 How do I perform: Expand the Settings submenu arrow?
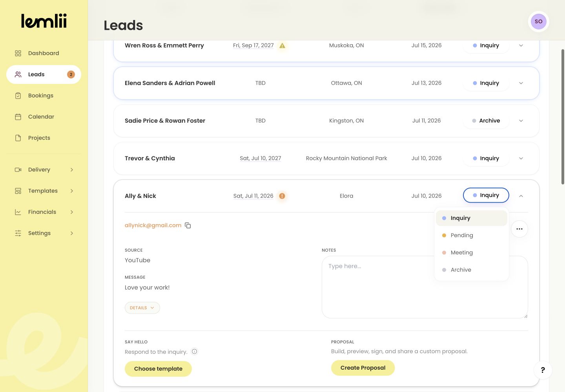(x=72, y=233)
